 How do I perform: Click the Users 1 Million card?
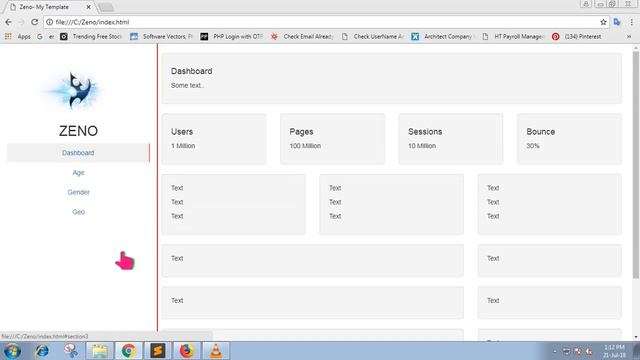click(214, 139)
